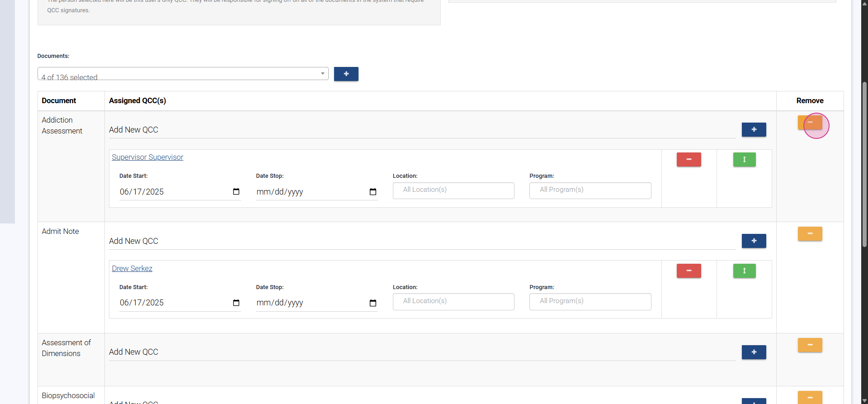
Task: Remove Addiction Assessment document with orange minus
Action: (x=810, y=123)
